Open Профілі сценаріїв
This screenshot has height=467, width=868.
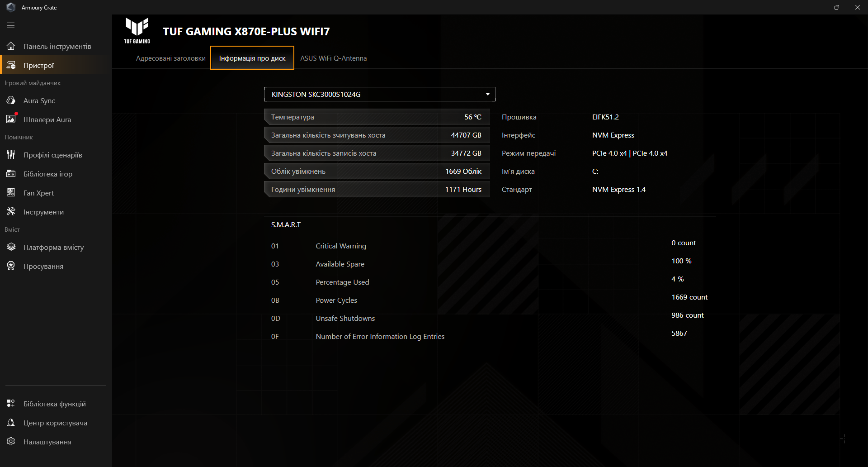click(x=56, y=155)
